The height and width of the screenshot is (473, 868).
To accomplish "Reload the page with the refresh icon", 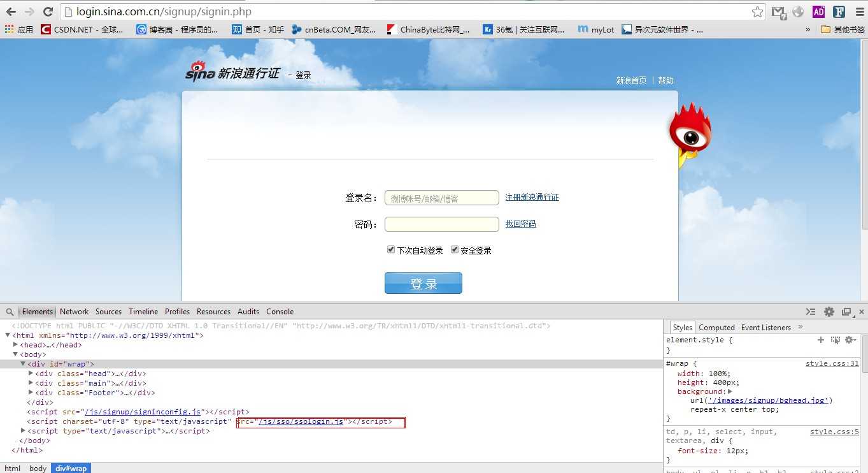I will click(48, 11).
